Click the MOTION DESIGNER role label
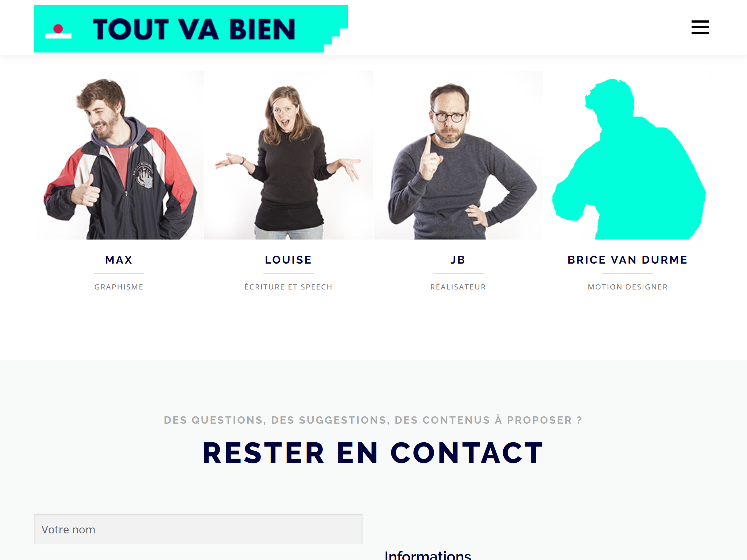Image resolution: width=747 pixels, height=560 pixels. coord(628,287)
